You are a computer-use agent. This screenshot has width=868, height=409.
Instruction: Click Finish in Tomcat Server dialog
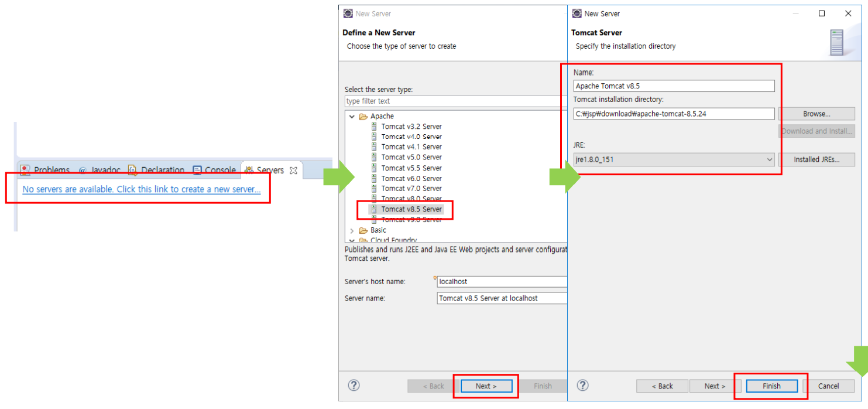click(x=771, y=386)
